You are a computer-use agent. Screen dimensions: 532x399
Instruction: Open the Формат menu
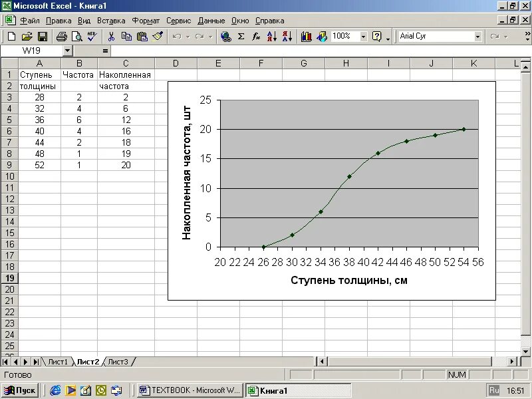(146, 21)
